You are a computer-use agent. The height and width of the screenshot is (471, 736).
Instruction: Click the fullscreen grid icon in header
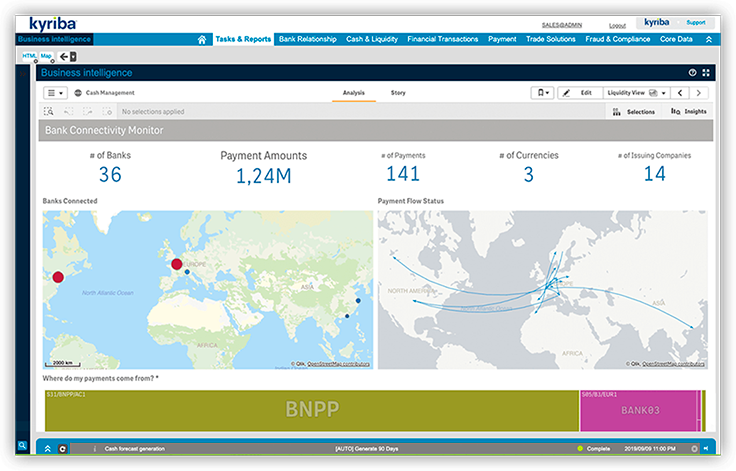(706, 73)
